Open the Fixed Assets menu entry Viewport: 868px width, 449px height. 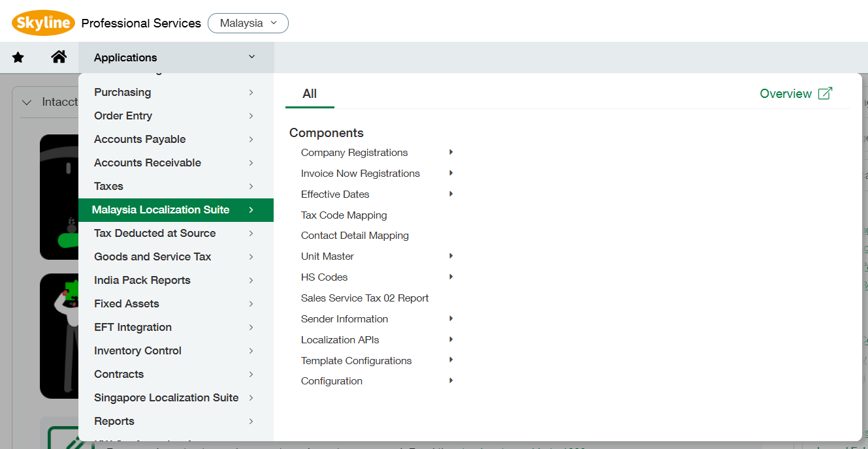[126, 303]
